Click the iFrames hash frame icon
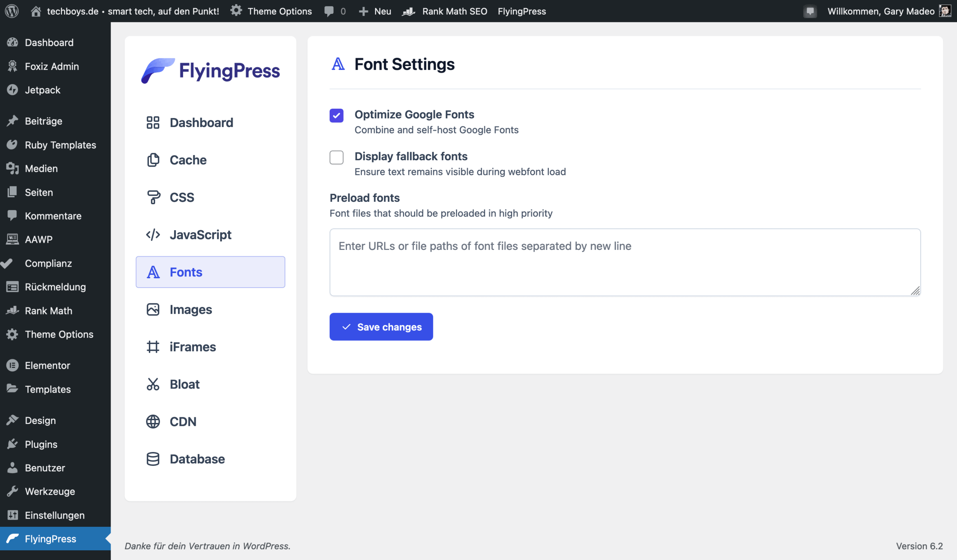The width and height of the screenshot is (957, 560). [x=153, y=347]
